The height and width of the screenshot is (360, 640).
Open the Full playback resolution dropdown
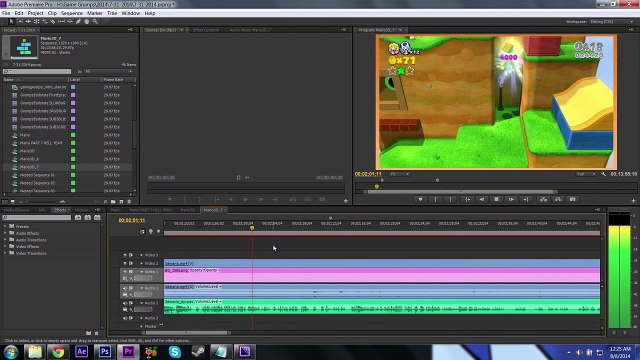pyautogui.click(x=586, y=174)
